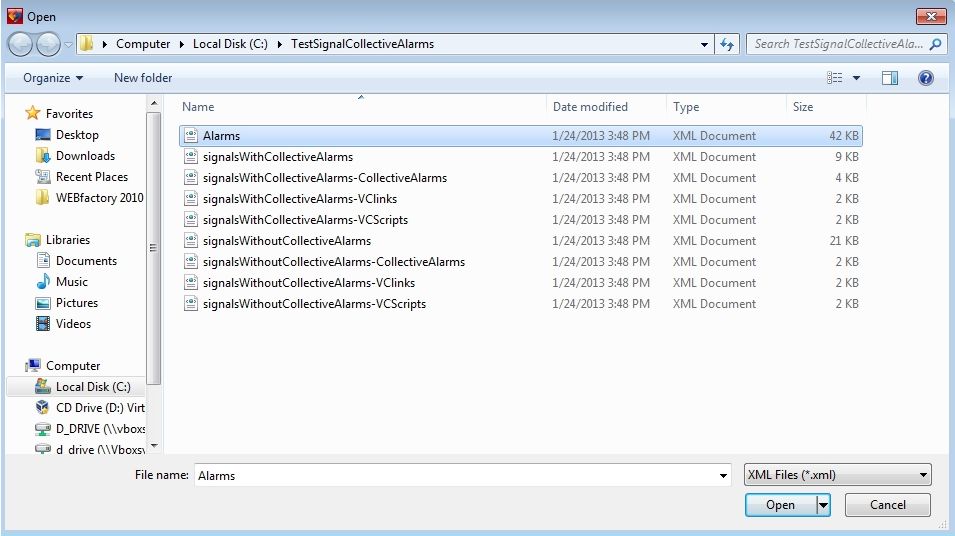955x536 pixels.
Task: Select the Music library icon
Action: tap(43, 282)
